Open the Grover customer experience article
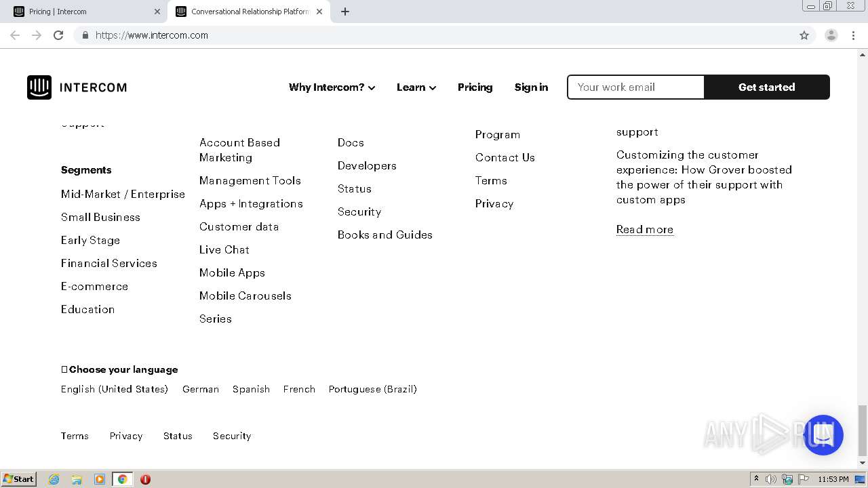Viewport: 868px width, 488px height. [704, 177]
